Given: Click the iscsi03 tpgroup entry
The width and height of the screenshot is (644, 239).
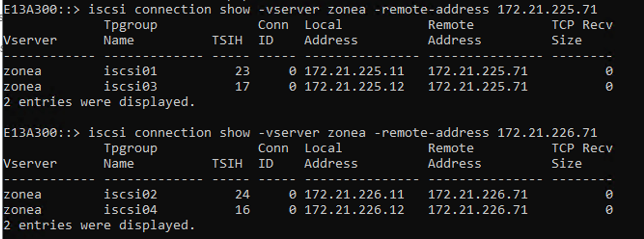Looking at the screenshot, I should tap(130, 87).
